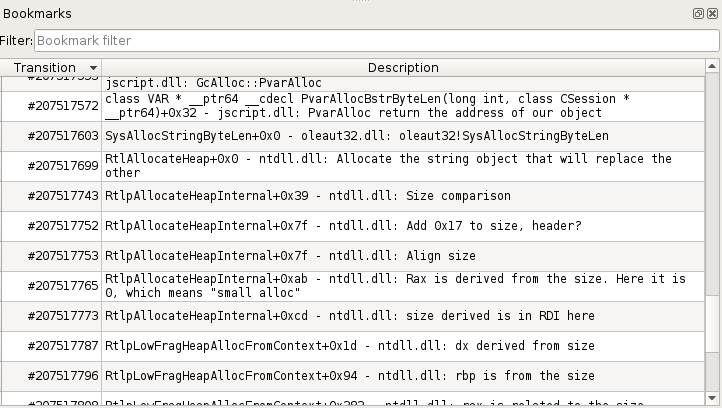Click the Description column header

click(x=403, y=68)
